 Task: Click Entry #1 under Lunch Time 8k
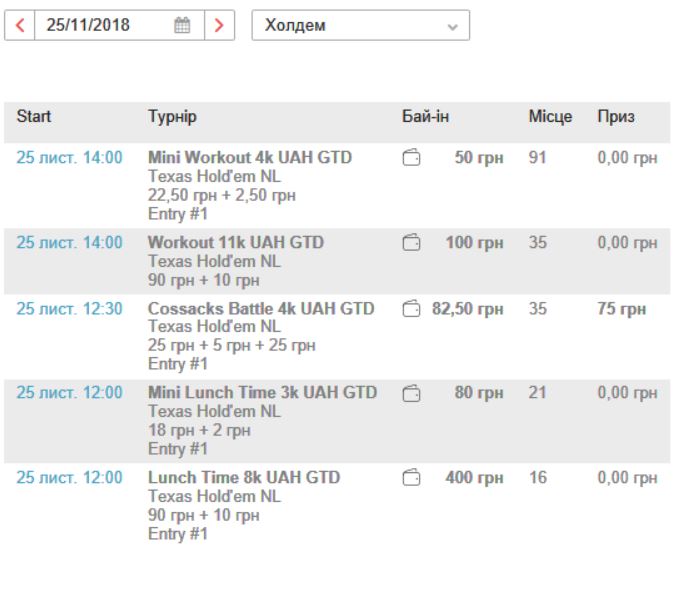(x=178, y=533)
